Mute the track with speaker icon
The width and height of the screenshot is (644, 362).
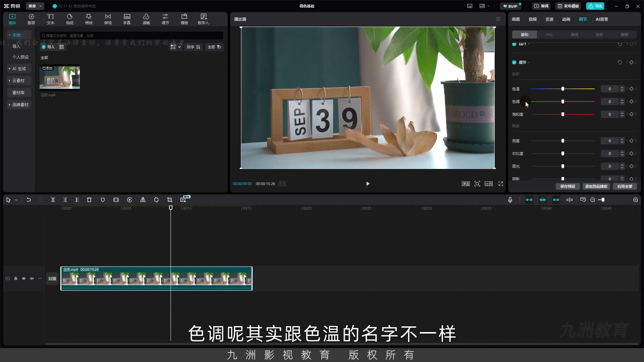click(32, 279)
